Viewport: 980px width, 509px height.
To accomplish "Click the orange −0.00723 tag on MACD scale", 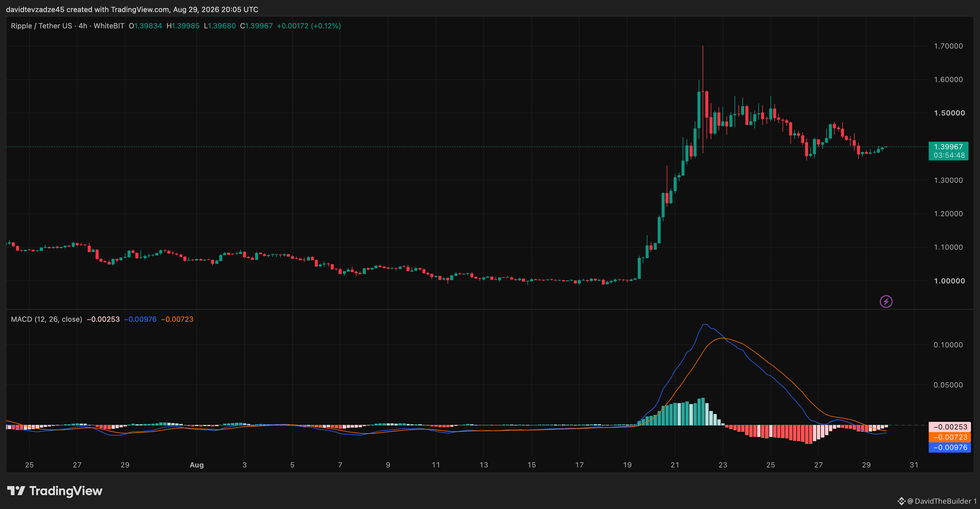I will [x=950, y=437].
